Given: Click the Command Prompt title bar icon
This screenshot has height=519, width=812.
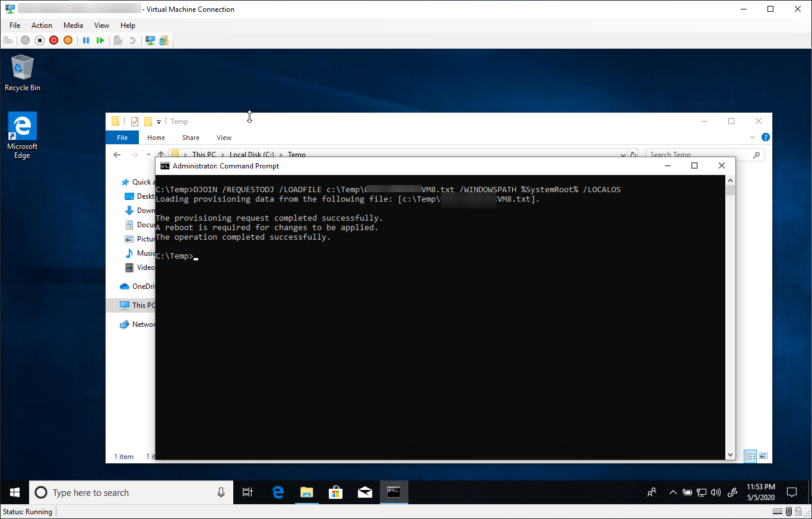Looking at the screenshot, I should coord(165,166).
